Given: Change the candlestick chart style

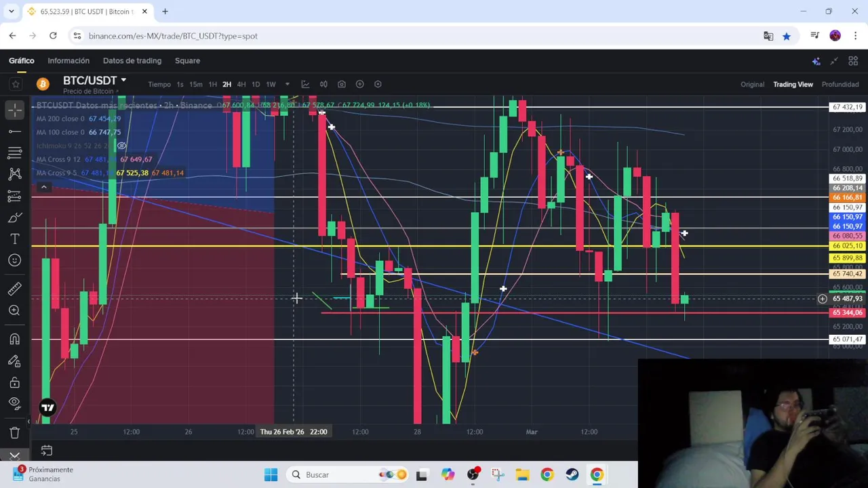Looking at the screenshot, I should [323, 84].
